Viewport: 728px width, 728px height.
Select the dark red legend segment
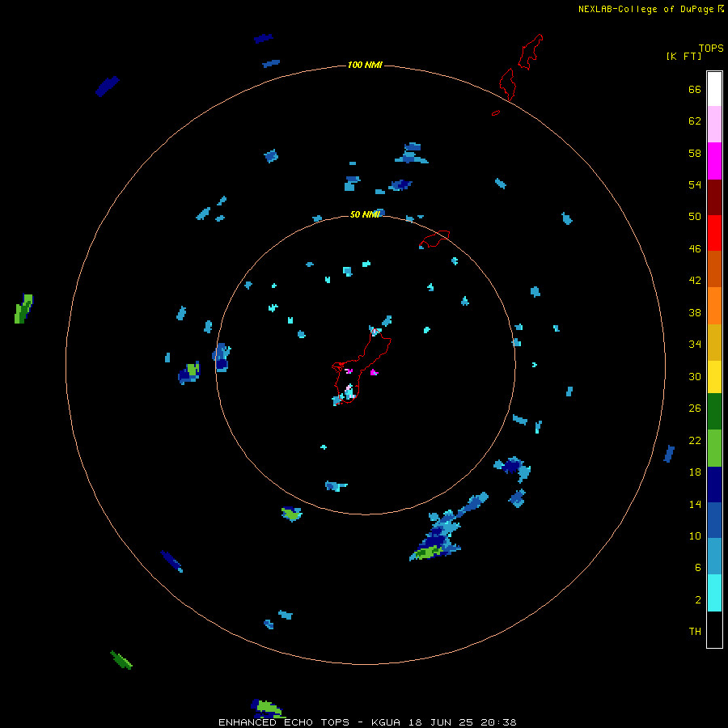coord(714,197)
